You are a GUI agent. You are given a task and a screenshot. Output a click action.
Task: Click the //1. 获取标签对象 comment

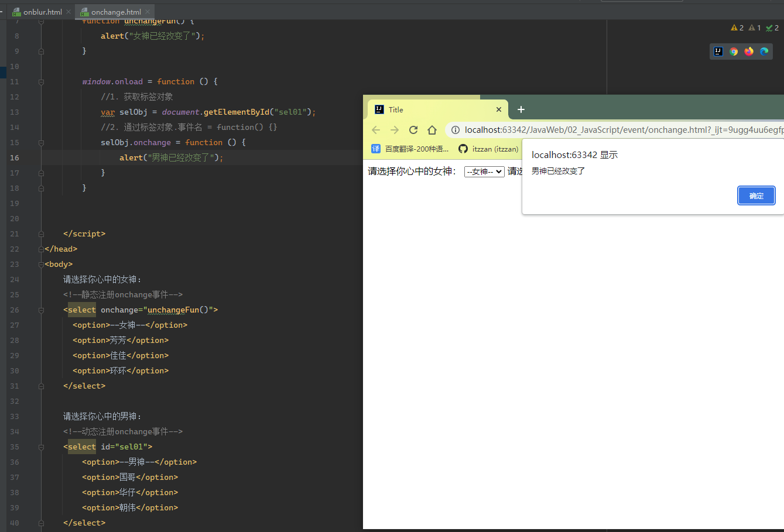[x=136, y=97]
